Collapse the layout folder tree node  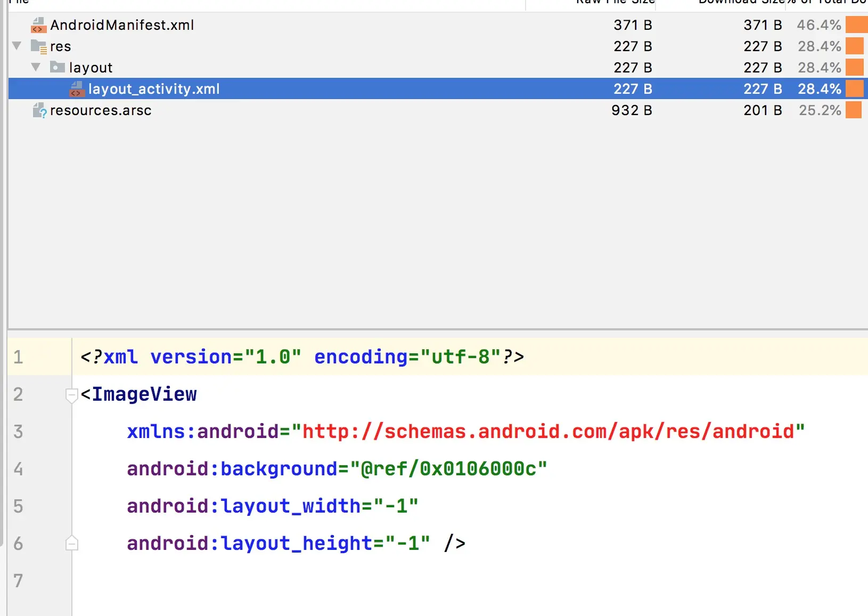click(x=36, y=67)
